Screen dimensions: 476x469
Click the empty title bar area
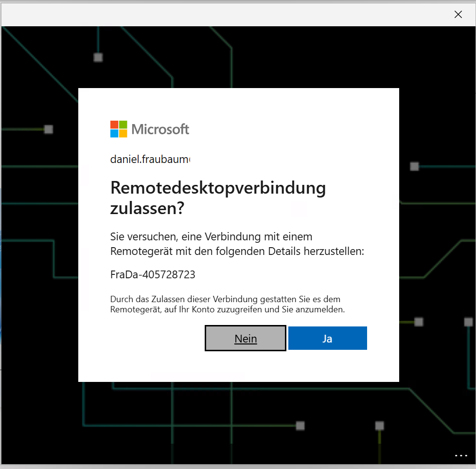[x=225, y=15]
